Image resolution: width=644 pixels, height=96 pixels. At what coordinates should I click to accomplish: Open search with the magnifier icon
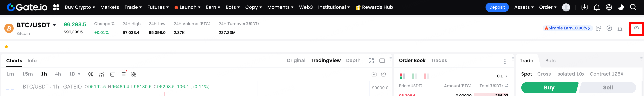pos(633,7)
